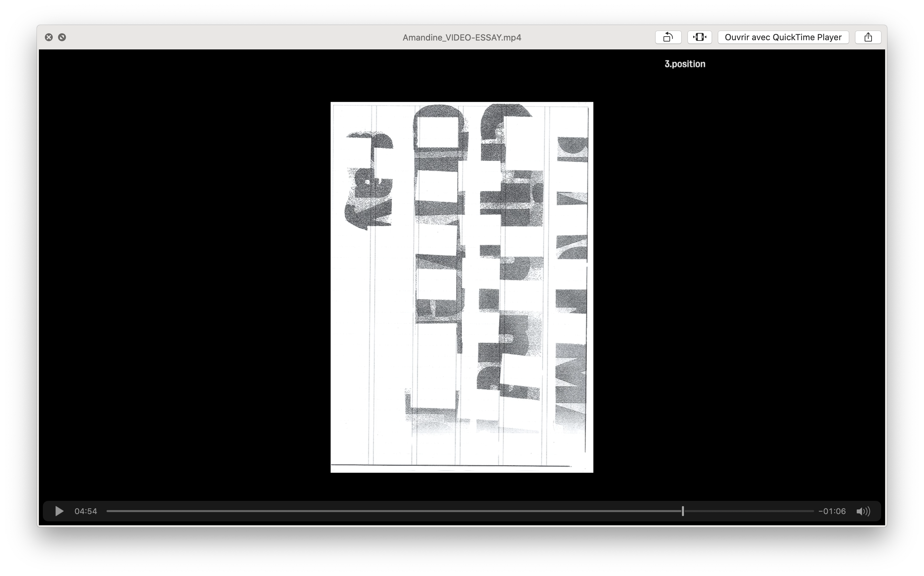Click Ouvrir avec QuickTime Player
Viewport: 924px width, 576px height.
point(783,37)
